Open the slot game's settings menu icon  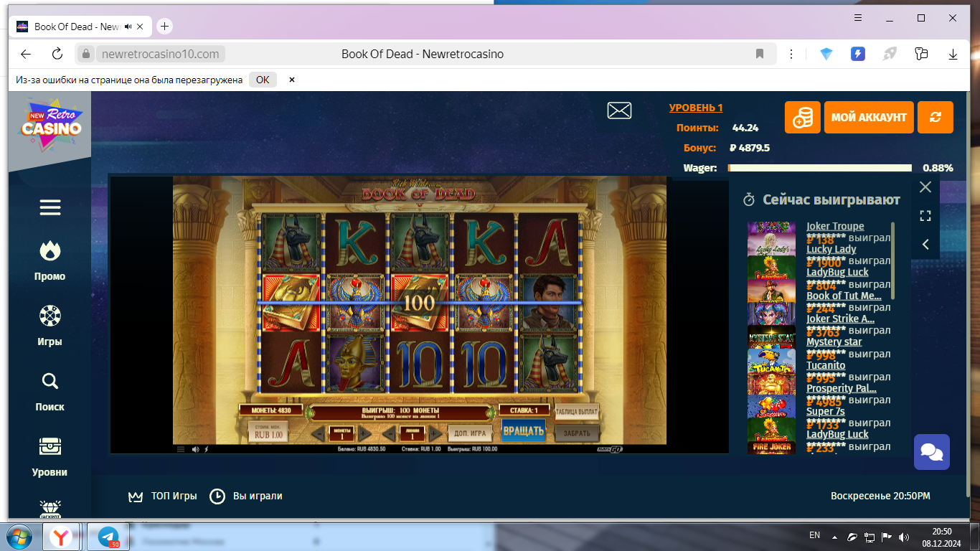(181, 449)
